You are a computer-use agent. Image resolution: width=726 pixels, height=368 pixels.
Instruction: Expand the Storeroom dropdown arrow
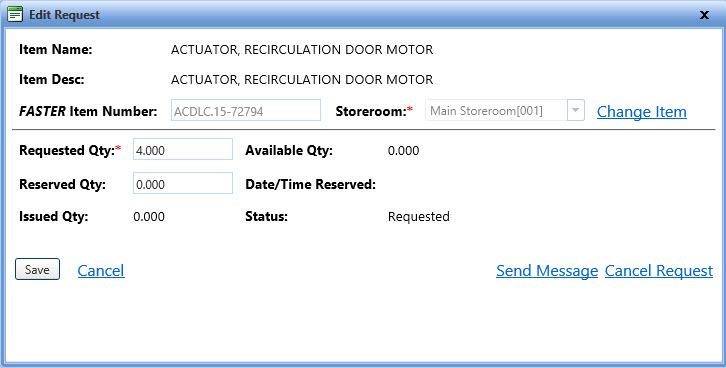tap(576, 111)
